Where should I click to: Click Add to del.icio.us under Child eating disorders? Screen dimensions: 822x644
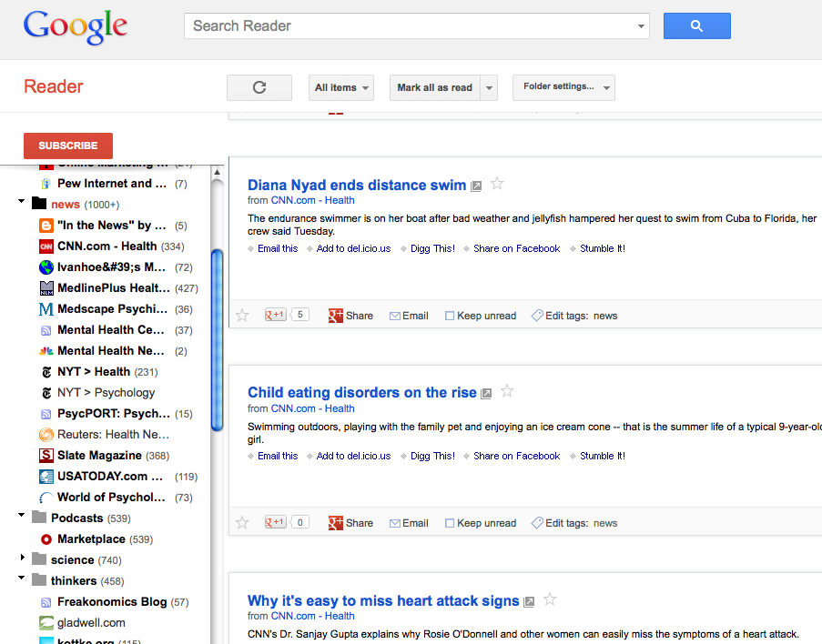click(x=353, y=456)
